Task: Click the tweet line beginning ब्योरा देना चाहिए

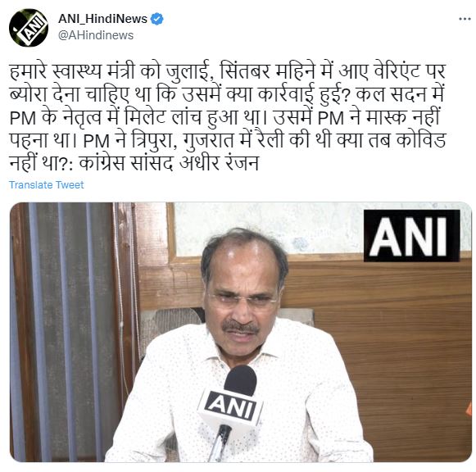Action: 227,95
